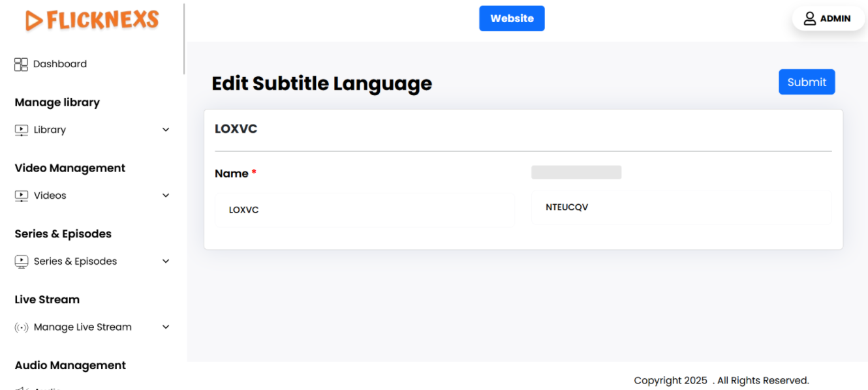Expand the Videos submenu chevron
868x390 pixels.
point(166,196)
